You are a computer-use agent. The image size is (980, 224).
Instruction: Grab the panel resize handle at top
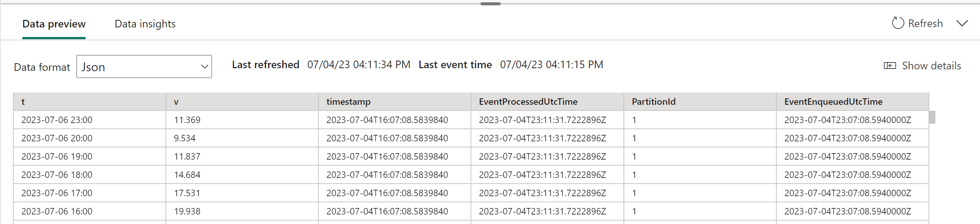tap(490, 4)
